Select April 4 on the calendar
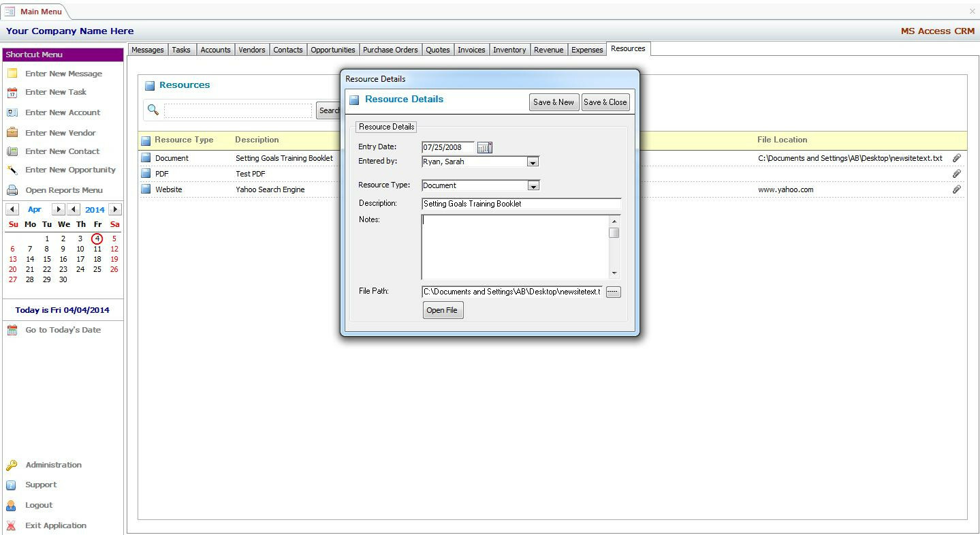The width and height of the screenshot is (980, 535). pyautogui.click(x=97, y=239)
